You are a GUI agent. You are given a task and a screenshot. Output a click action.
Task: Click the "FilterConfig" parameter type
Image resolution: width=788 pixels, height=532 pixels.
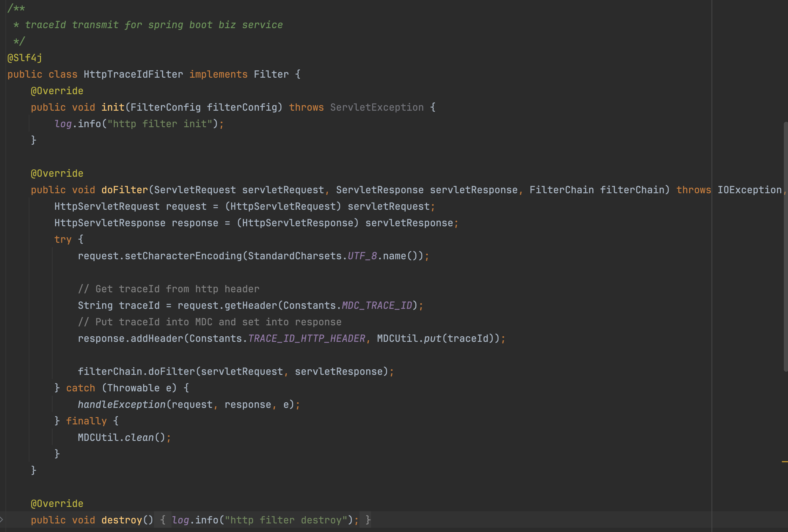pos(165,107)
